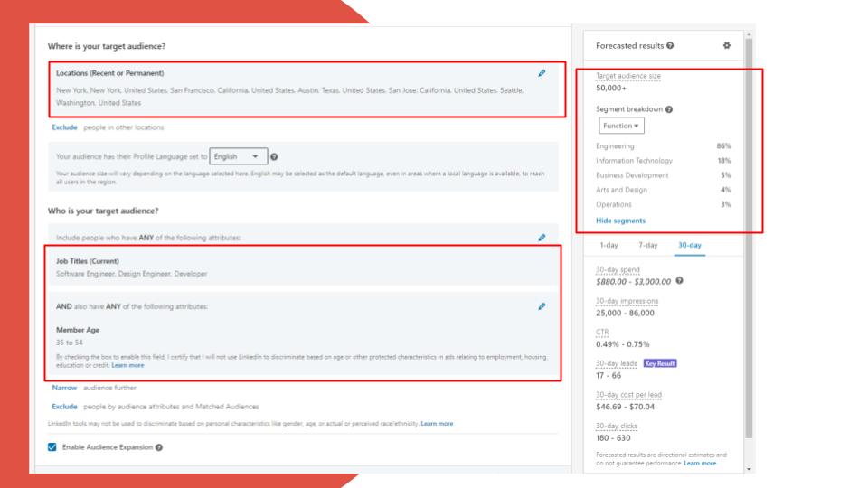The width and height of the screenshot is (868, 488).
Task: Switch to the 1-day forecast tab
Action: tap(609, 245)
